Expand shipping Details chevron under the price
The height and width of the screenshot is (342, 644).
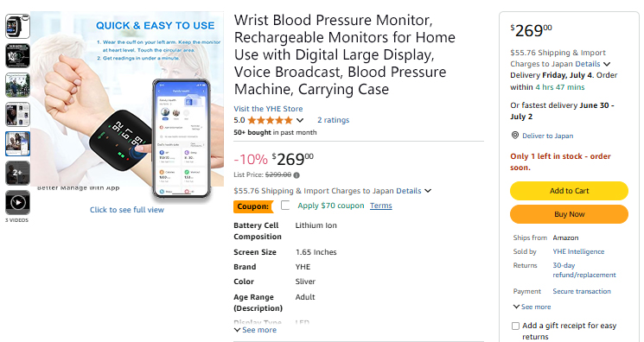pos(428,191)
